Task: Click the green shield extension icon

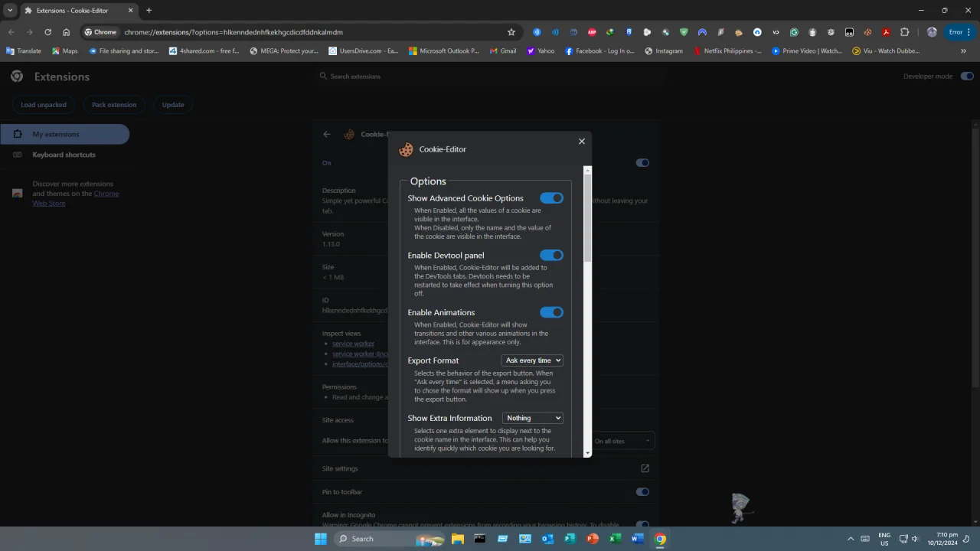Action: click(x=684, y=32)
